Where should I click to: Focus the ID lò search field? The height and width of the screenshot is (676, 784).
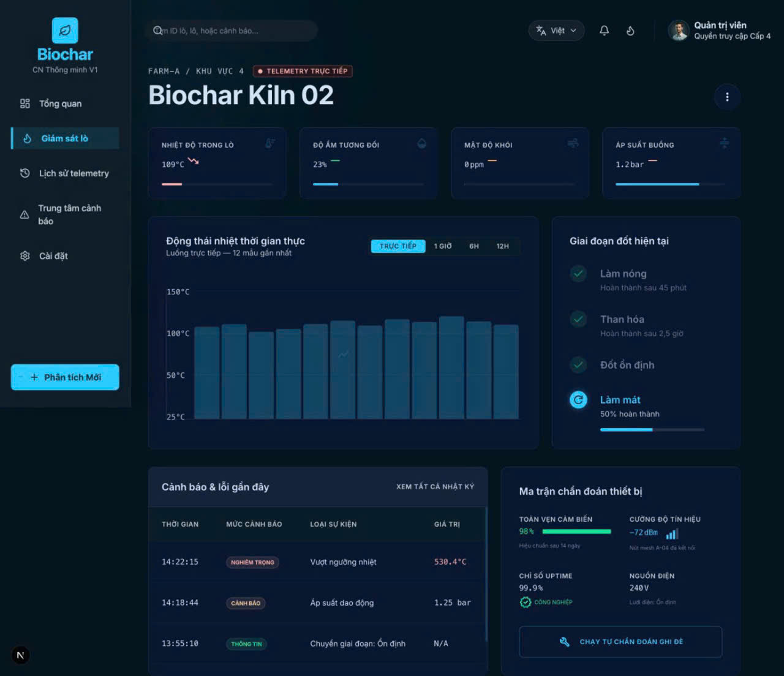[x=232, y=31]
